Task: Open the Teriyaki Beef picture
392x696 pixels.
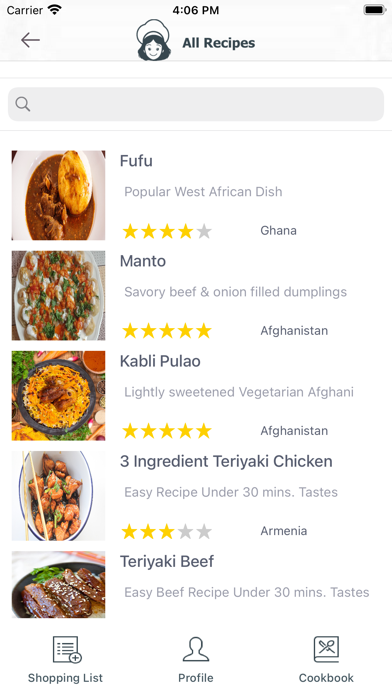Action: coord(58,584)
